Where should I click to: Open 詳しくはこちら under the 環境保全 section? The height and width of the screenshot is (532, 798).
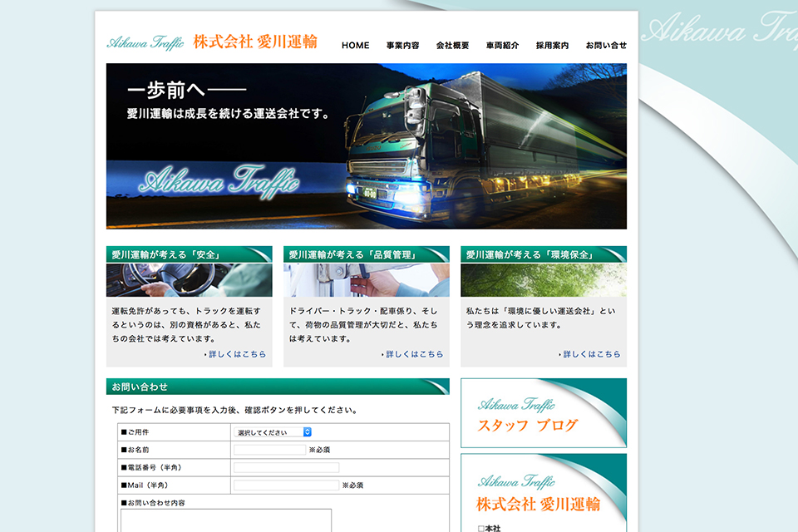pyautogui.click(x=591, y=354)
